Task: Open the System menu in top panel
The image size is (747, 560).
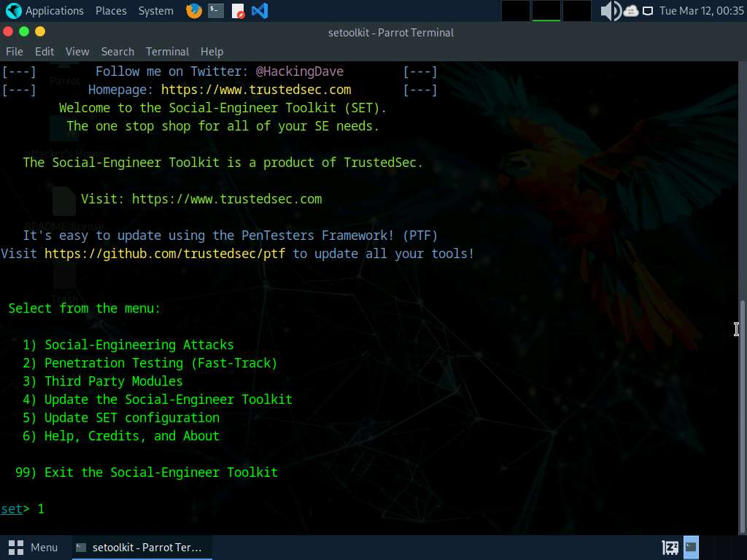Action: 155,11
